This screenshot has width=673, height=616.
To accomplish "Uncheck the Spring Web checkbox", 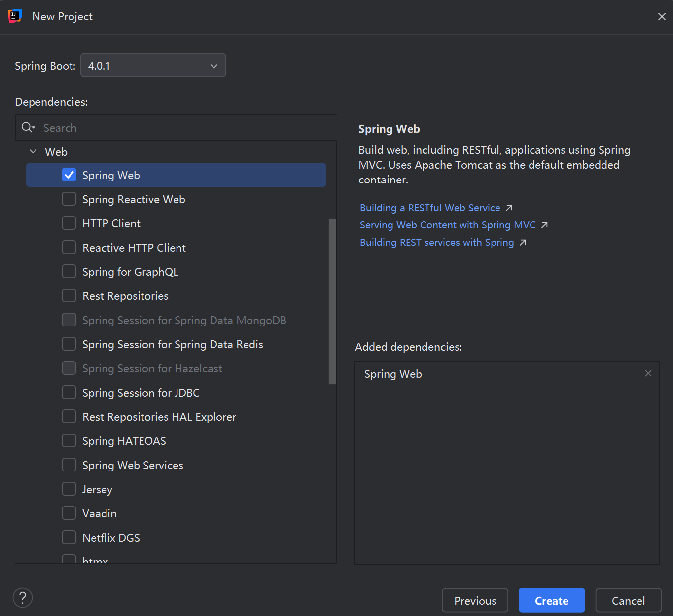I will [69, 175].
